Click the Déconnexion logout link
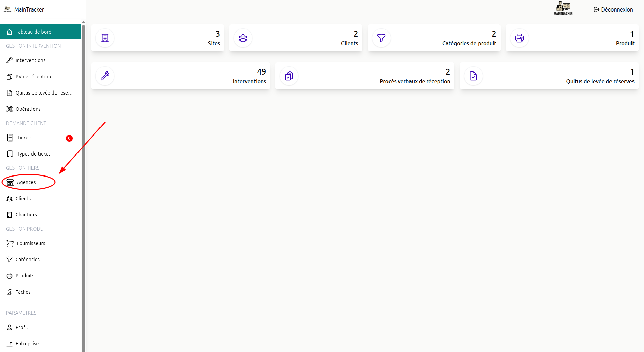 (613, 9)
